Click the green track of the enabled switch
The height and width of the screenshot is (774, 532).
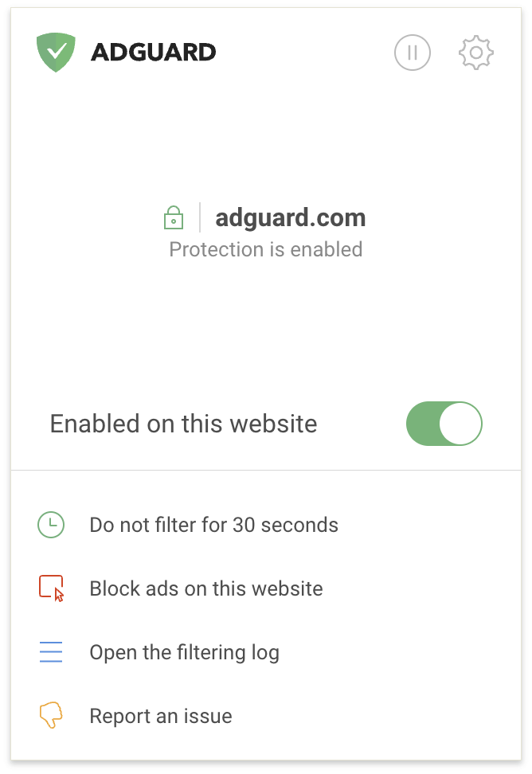[x=423, y=424]
